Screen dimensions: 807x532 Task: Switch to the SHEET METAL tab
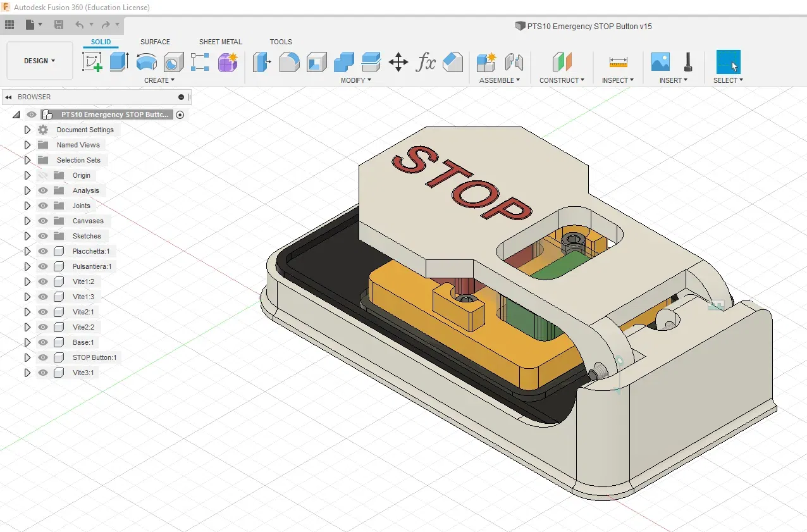click(221, 42)
